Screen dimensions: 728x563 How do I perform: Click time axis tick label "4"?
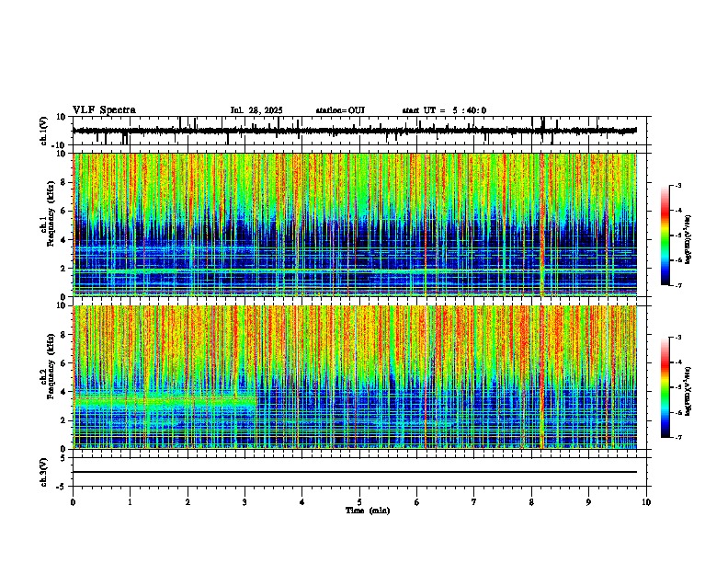pyautogui.click(x=301, y=502)
